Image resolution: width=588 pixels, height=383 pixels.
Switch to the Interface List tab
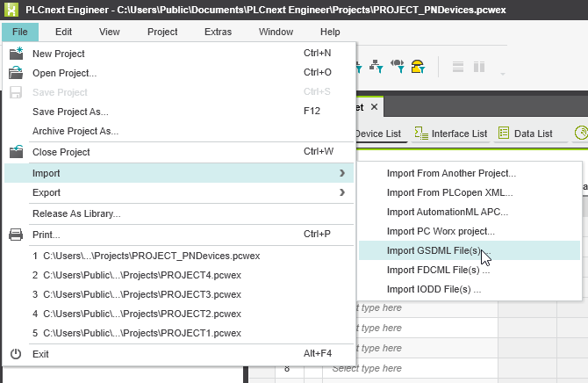(x=451, y=134)
